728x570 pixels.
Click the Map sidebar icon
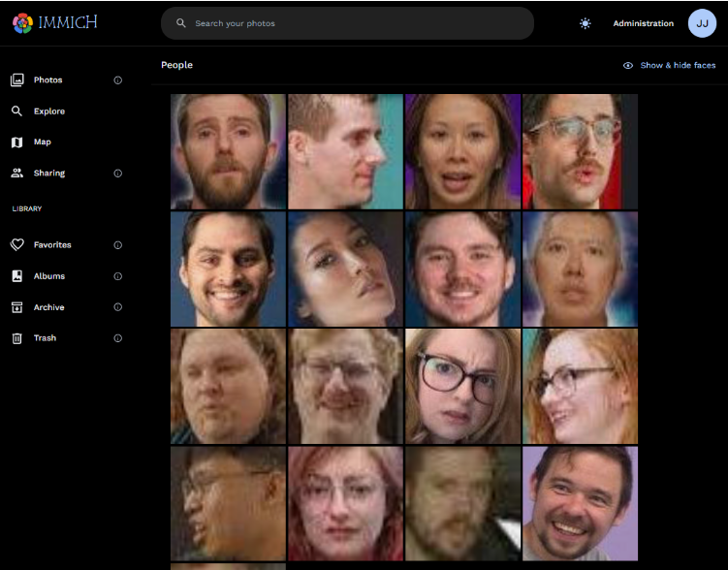(16, 142)
